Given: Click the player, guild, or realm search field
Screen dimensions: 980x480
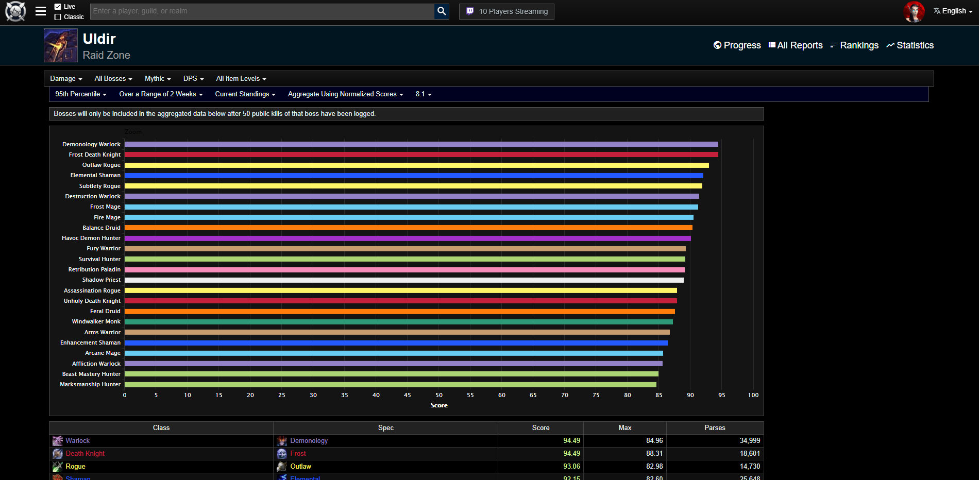Looking at the screenshot, I should click(x=262, y=11).
